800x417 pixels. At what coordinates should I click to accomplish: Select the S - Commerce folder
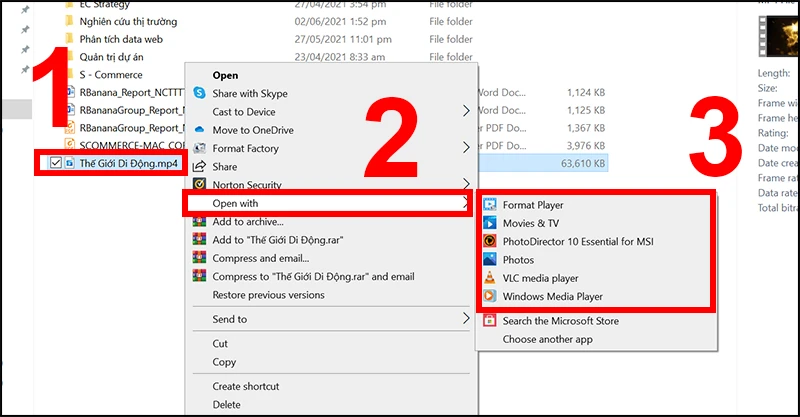(111, 75)
